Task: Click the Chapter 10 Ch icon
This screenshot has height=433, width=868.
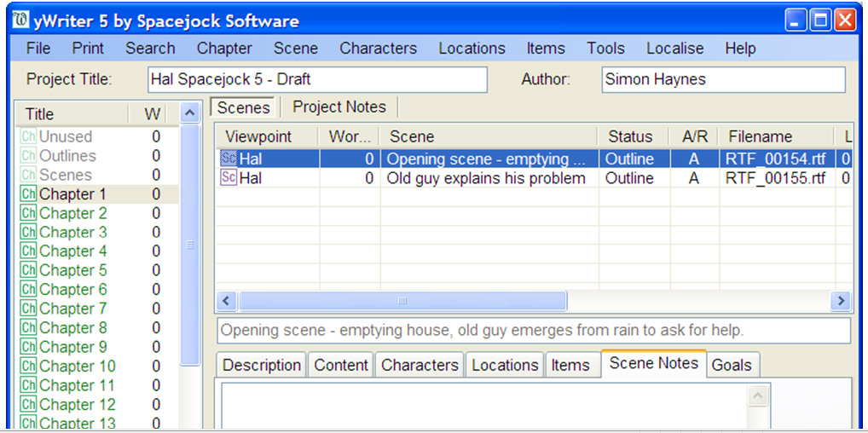Action: [x=28, y=366]
